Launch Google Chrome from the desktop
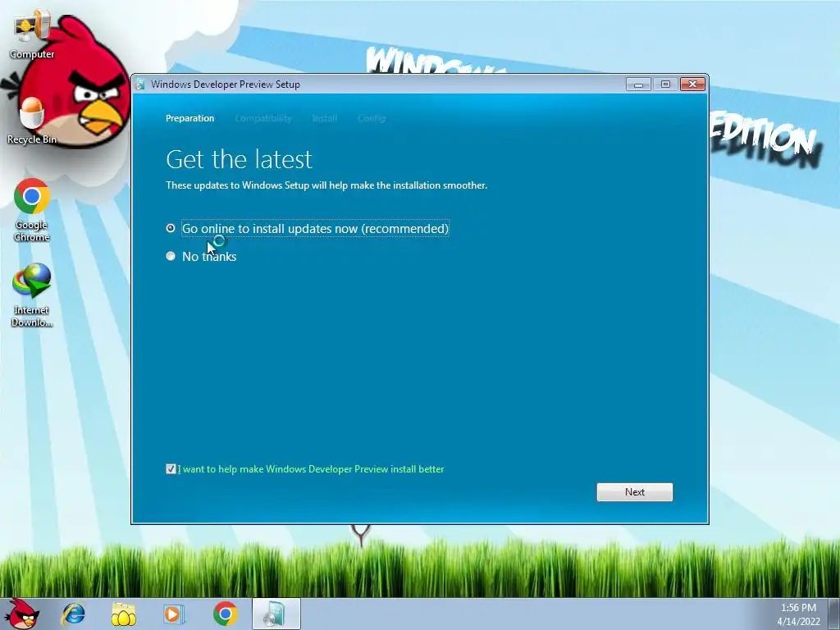840x630 pixels. (32, 210)
